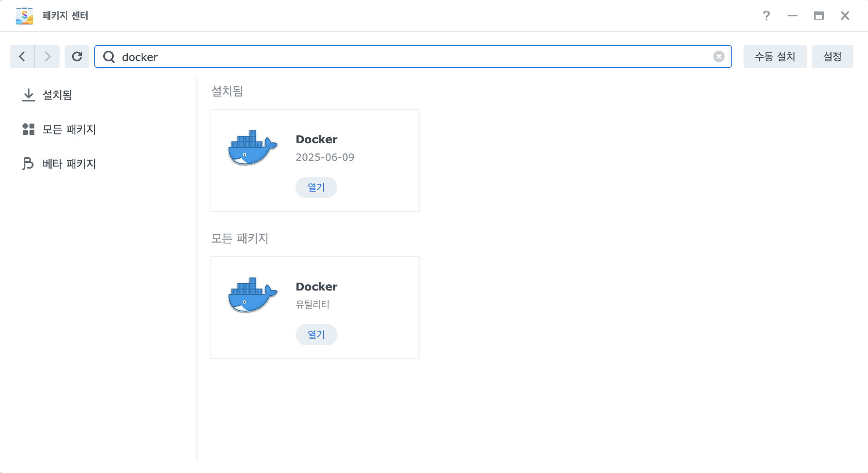This screenshot has height=473, width=868.
Task: Clear the docker search text
Action: tap(719, 56)
